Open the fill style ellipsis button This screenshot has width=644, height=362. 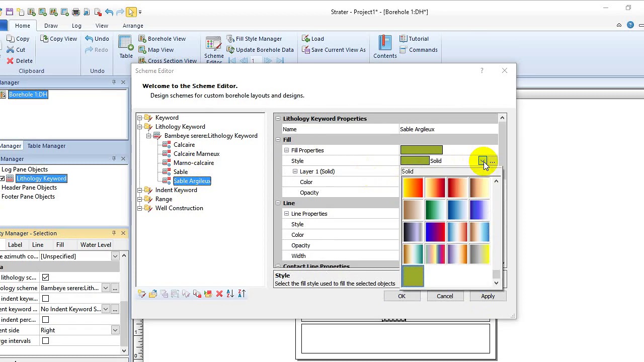[492, 161]
